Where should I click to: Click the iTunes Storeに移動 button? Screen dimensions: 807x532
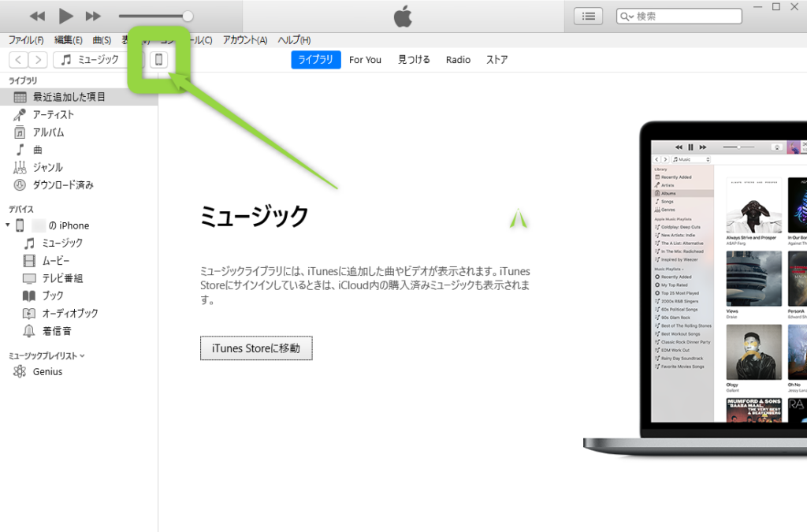click(x=256, y=348)
